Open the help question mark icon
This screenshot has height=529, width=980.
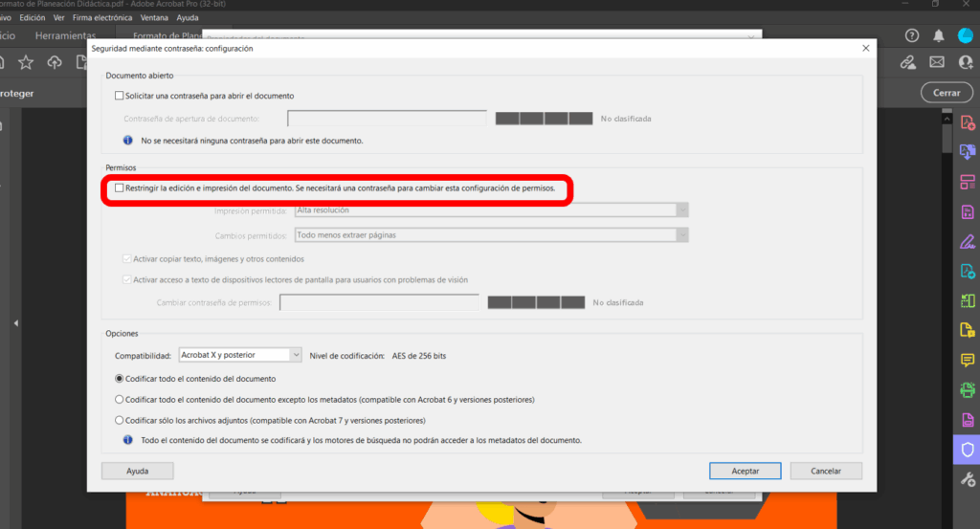(912, 35)
